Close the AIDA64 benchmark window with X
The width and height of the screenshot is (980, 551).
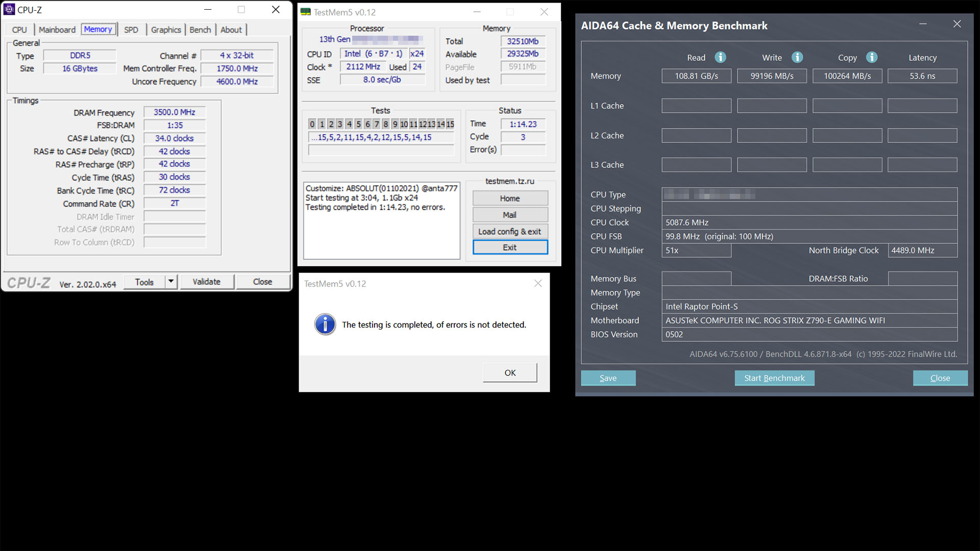pyautogui.click(x=957, y=24)
